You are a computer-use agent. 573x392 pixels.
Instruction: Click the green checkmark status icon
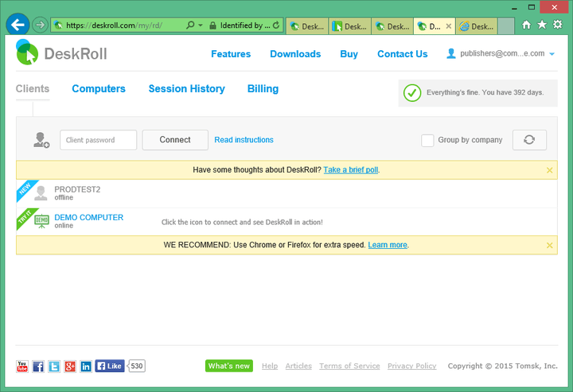[412, 93]
